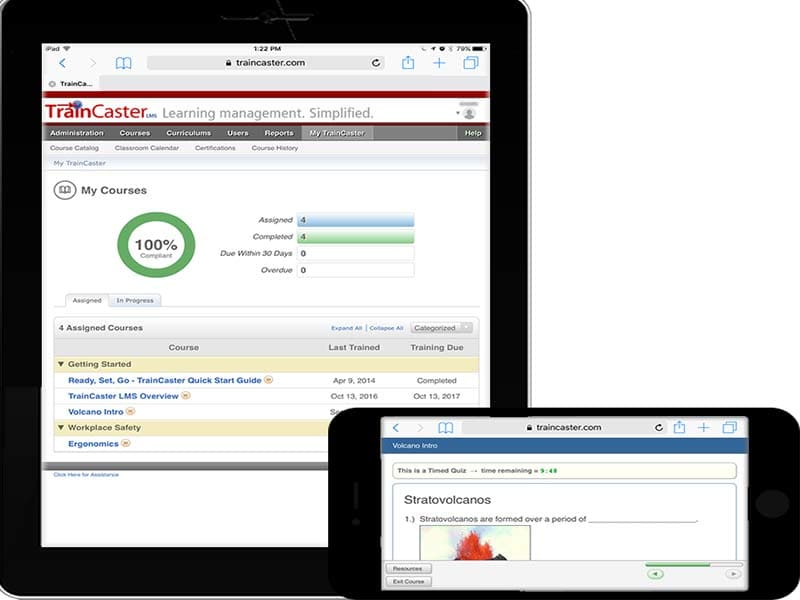Go to next quiz page on phone
Screen dimensions: 800x600
(733, 574)
